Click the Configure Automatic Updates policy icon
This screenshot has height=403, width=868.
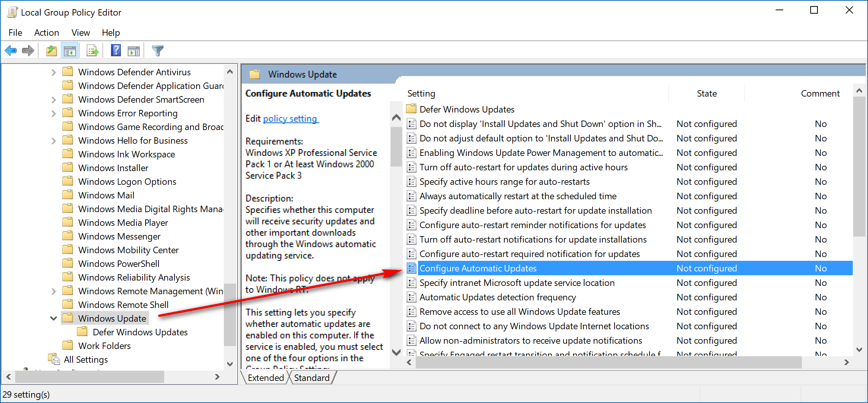point(411,268)
